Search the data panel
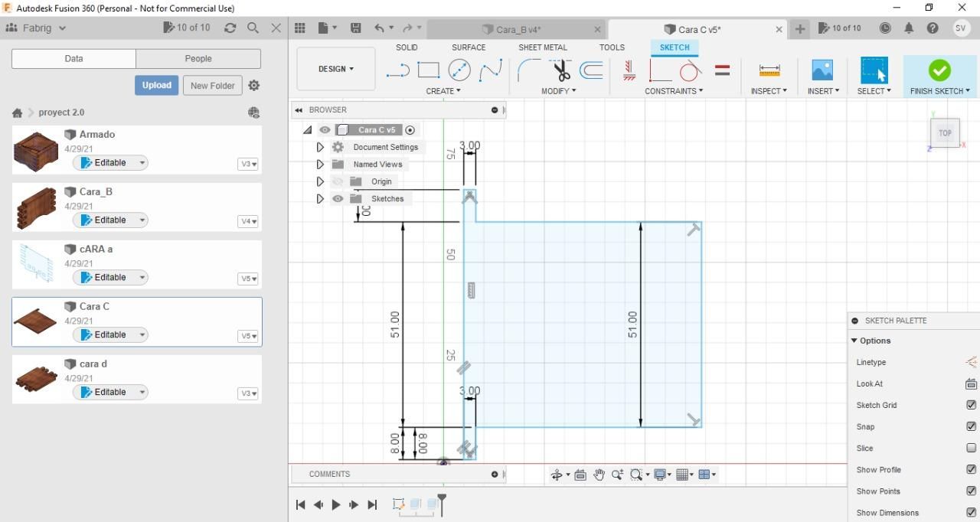This screenshot has width=980, height=522. (253, 28)
